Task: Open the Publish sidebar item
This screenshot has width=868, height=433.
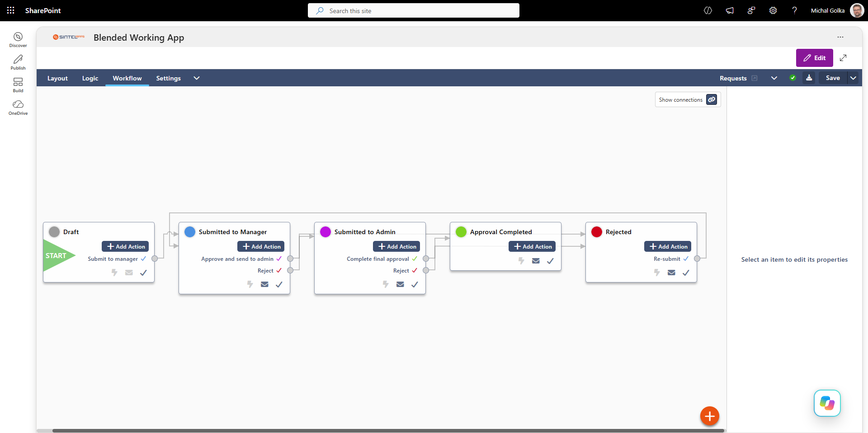Action: (18, 62)
